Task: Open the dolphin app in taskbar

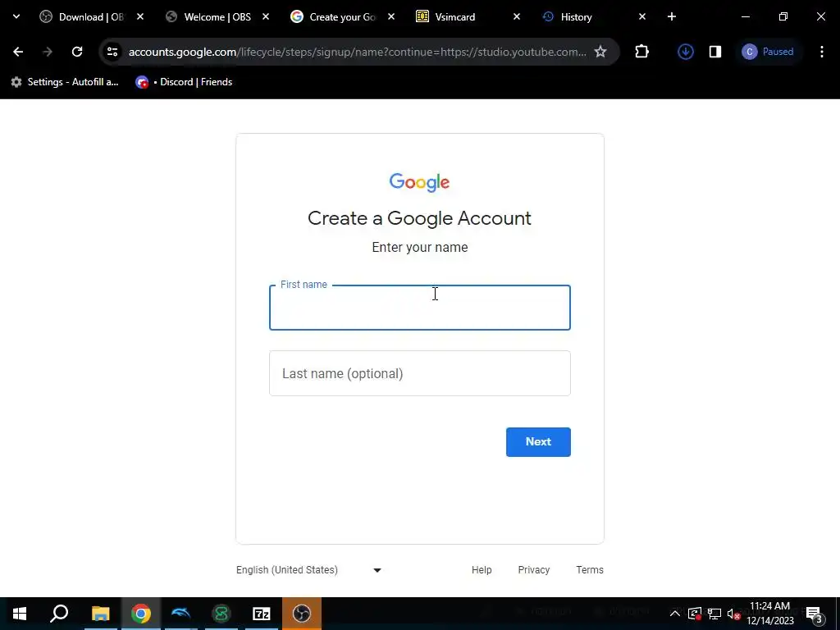Action: click(x=181, y=614)
